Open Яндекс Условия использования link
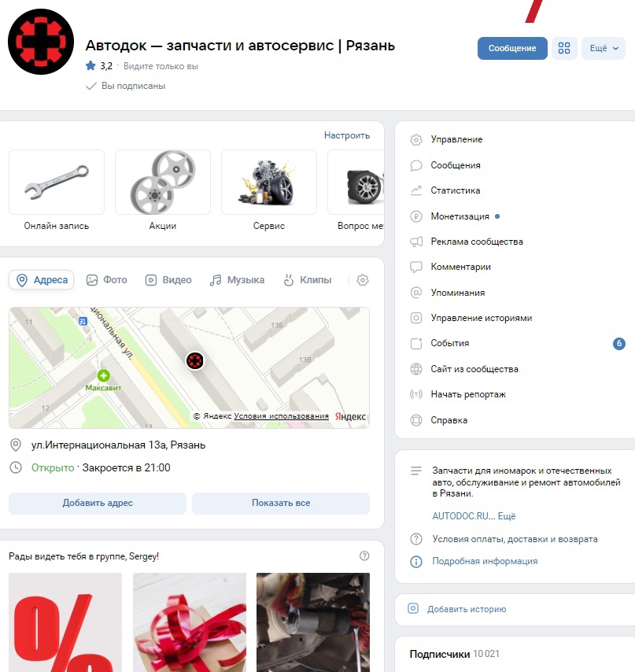This screenshot has height=672, width=635. click(x=281, y=415)
